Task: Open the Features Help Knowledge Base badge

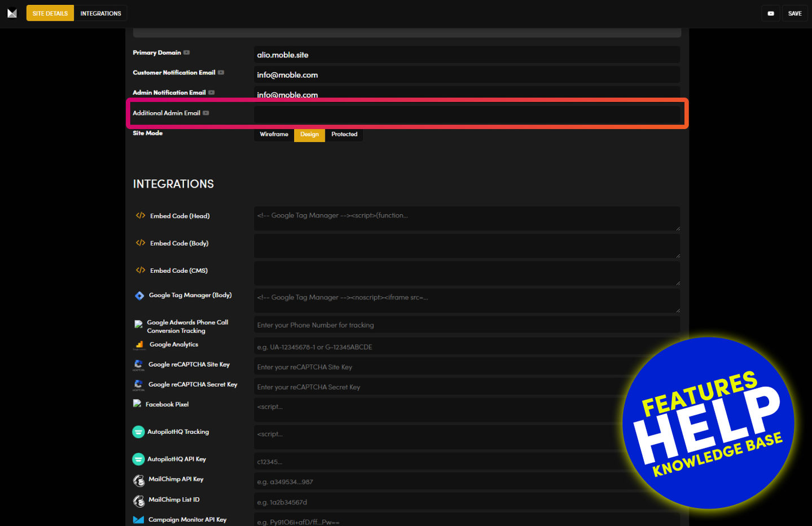Action: coord(708,423)
